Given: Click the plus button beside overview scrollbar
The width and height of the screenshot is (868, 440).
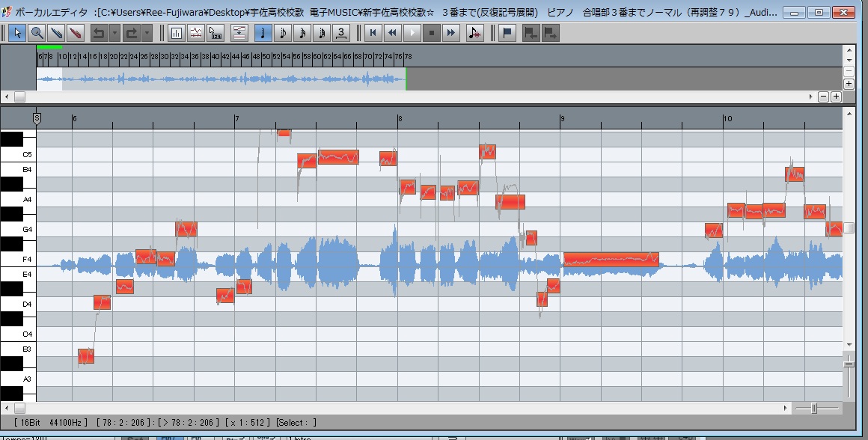Looking at the screenshot, I should 836,97.
